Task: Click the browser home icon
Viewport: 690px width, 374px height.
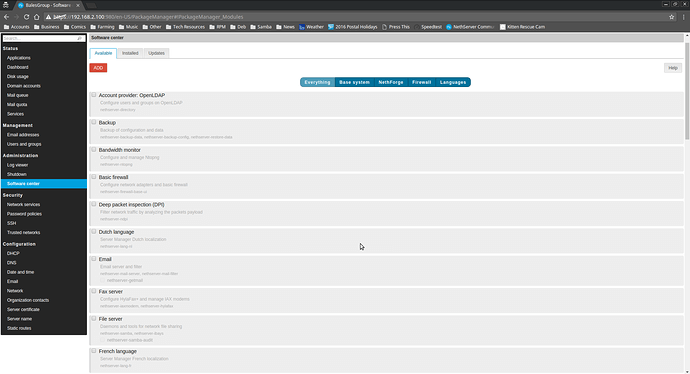Action: [37, 17]
